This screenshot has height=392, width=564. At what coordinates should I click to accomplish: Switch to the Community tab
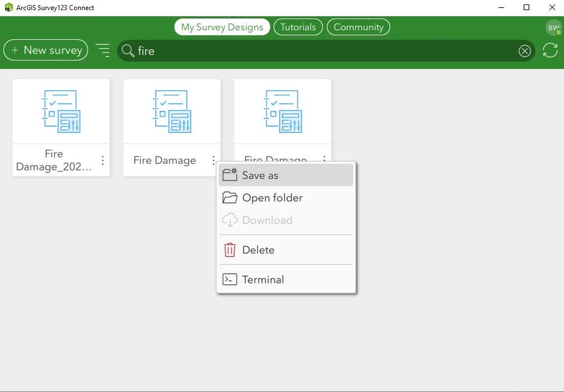[358, 27]
